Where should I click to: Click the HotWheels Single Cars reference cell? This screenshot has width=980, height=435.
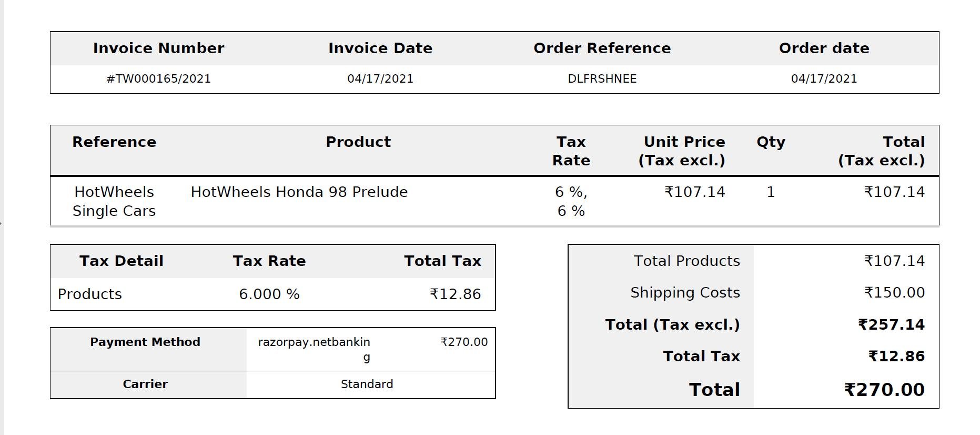tap(114, 201)
